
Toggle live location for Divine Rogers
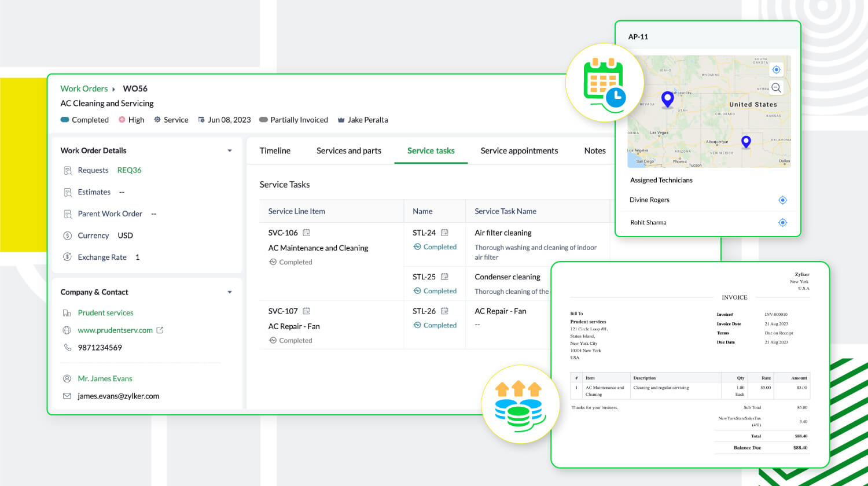tap(783, 200)
